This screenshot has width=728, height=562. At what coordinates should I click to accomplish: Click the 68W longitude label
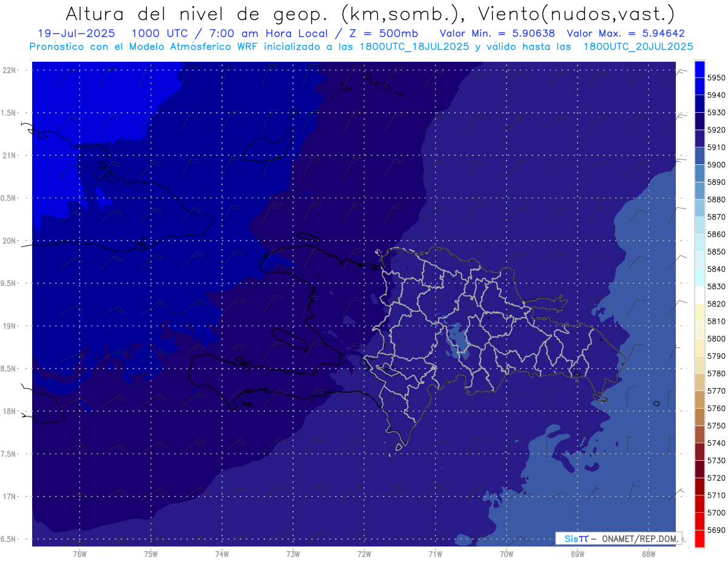(649, 554)
